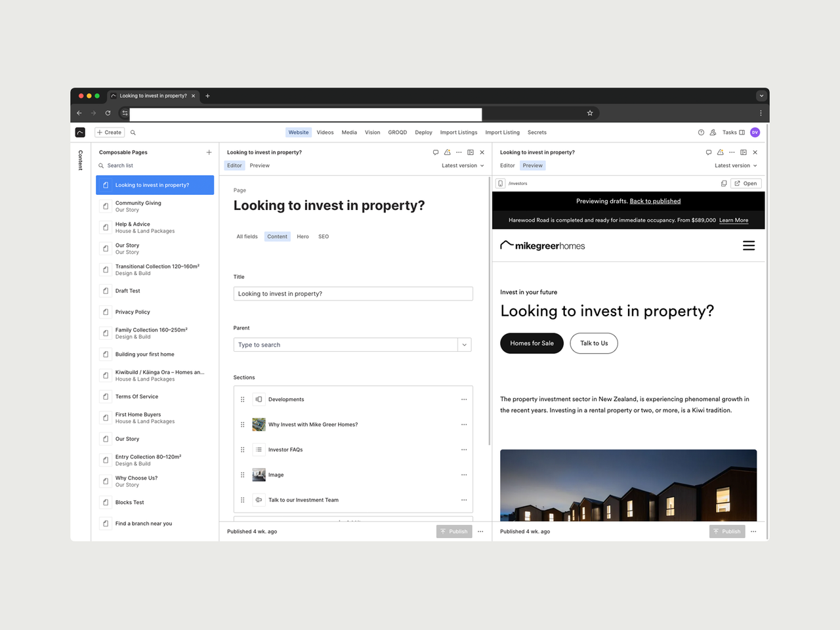
Task: Open the Developments section options menu
Action: [464, 399]
